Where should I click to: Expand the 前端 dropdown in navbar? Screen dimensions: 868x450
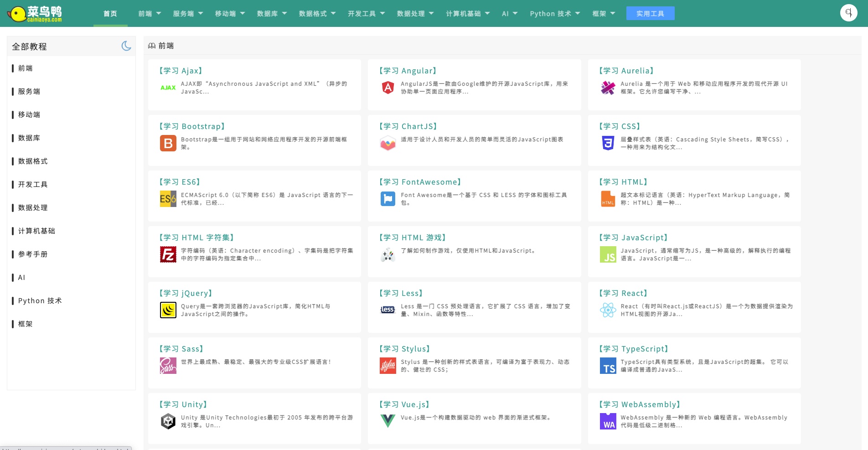click(150, 14)
